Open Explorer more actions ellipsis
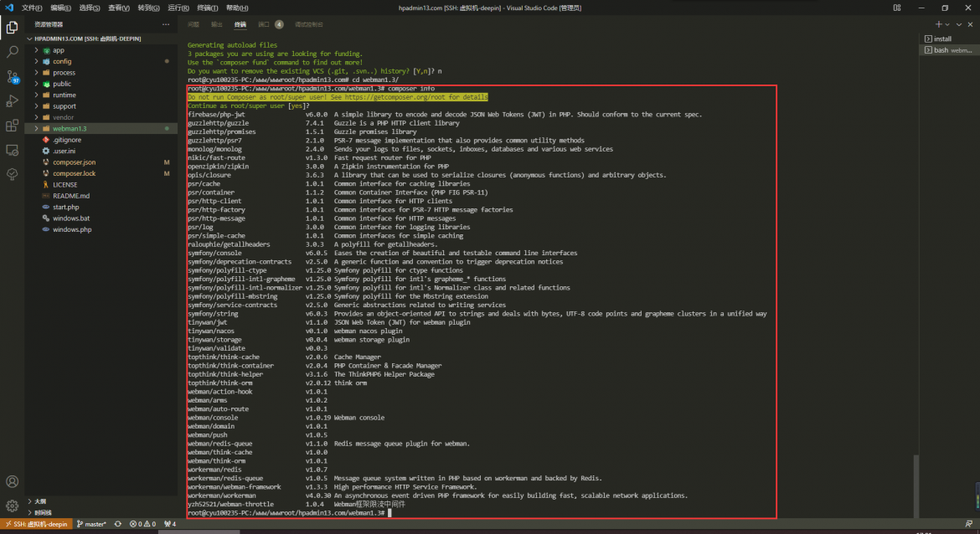980x534 pixels. [166, 24]
